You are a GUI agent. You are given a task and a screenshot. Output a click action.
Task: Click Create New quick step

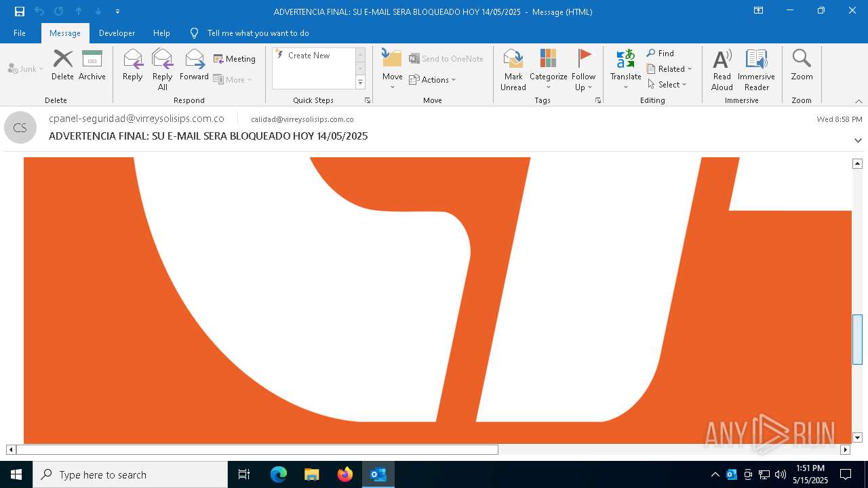(x=312, y=56)
